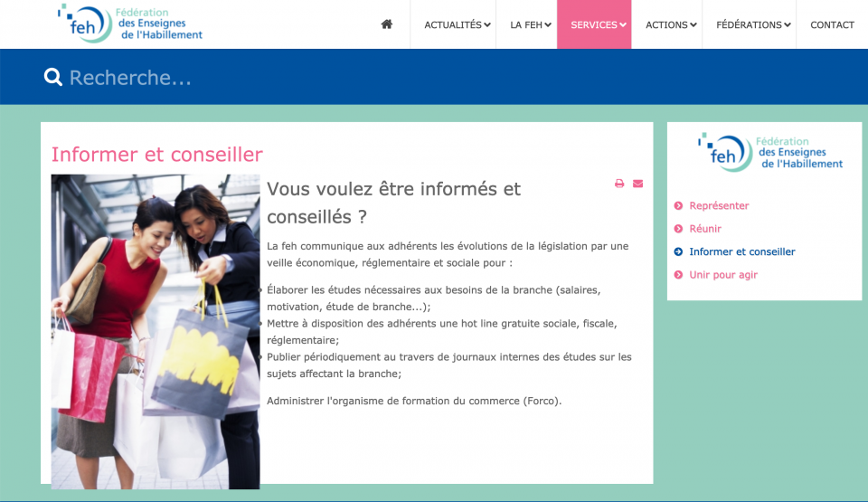Expand the ACTUALITÉS dropdown menu
Screen dimensions: 868x502
coord(457,25)
